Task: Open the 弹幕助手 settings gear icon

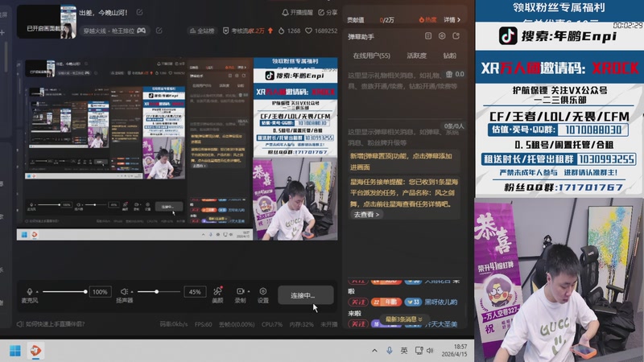Action: click(x=442, y=36)
